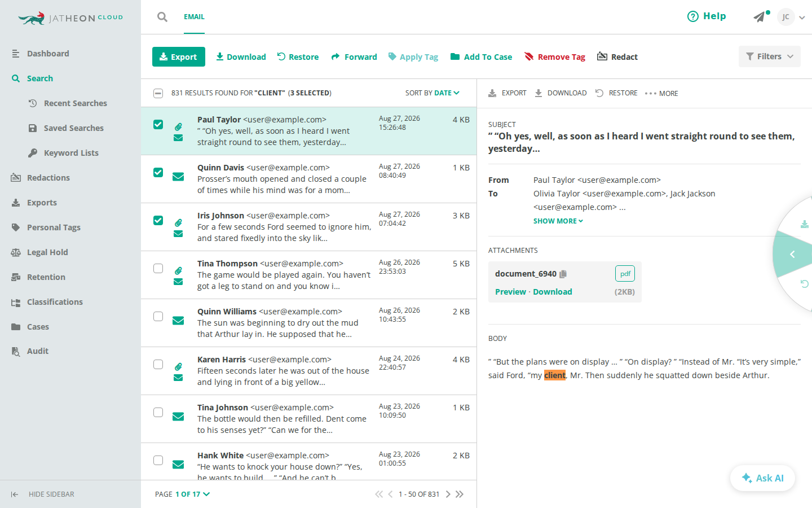Click the radial menu restore icon
This screenshot has height=508, width=812.
click(805, 284)
